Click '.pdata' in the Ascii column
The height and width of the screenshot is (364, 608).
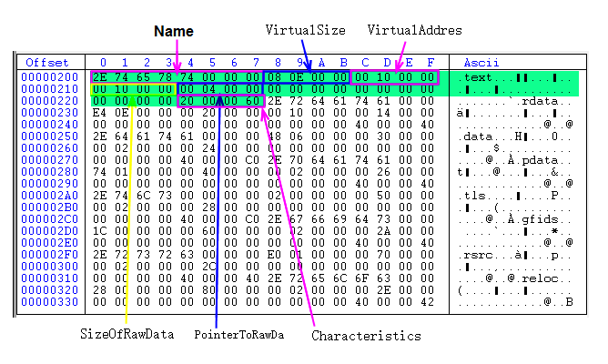[x=536, y=160]
